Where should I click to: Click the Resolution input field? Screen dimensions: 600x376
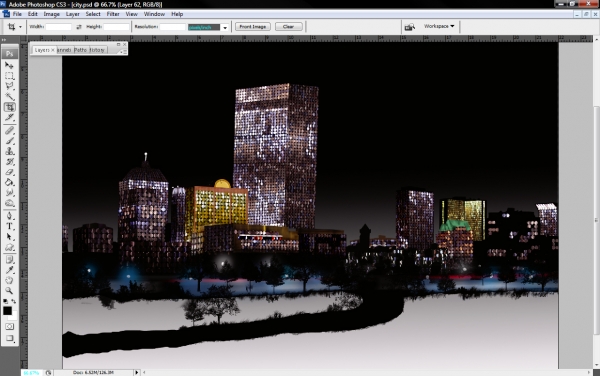(x=173, y=27)
